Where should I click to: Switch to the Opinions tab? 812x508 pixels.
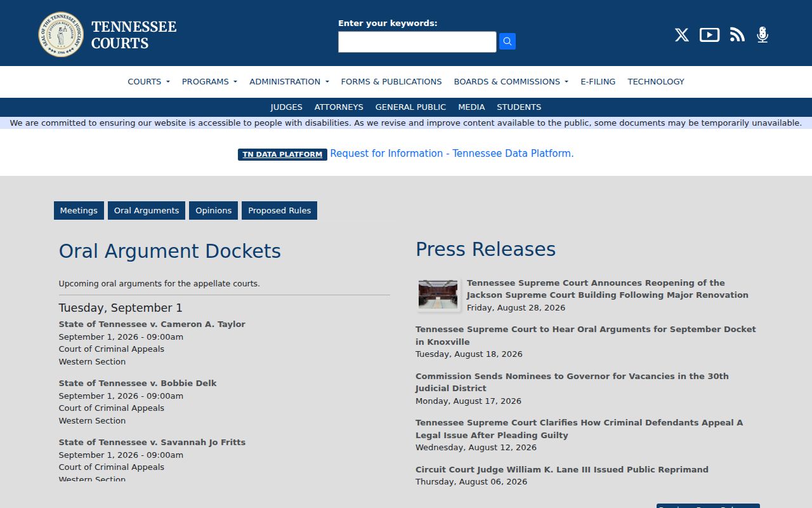click(213, 211)
